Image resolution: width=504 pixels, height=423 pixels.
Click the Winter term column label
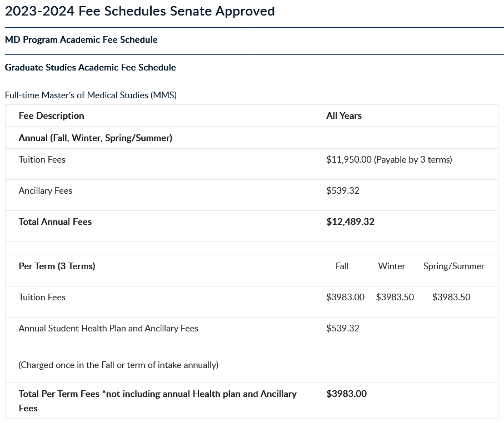click(x=392, y=266)
